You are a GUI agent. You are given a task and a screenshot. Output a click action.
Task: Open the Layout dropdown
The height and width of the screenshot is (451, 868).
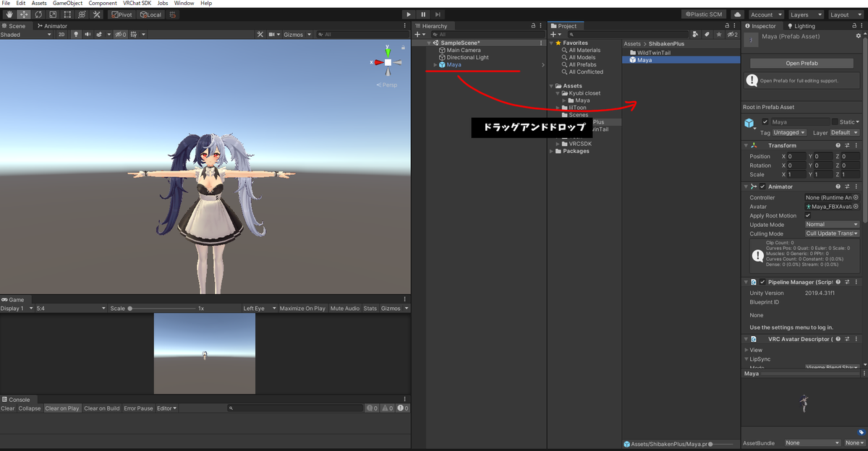click(x=846, y=14)
